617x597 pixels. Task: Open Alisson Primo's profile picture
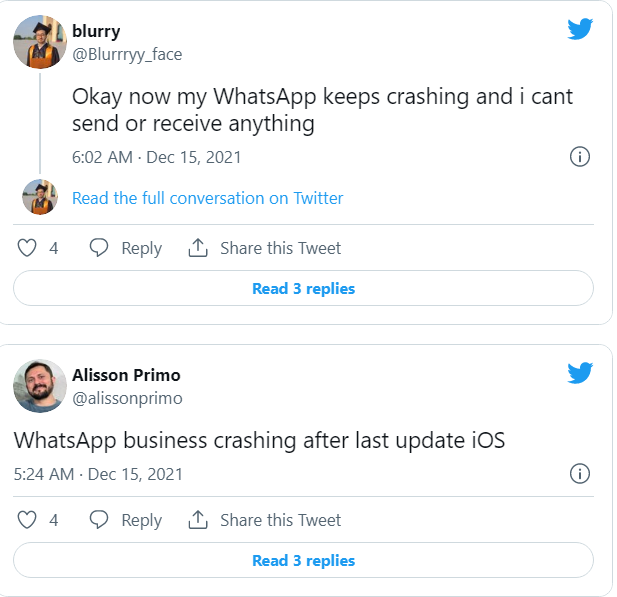(x=40, y=386)
